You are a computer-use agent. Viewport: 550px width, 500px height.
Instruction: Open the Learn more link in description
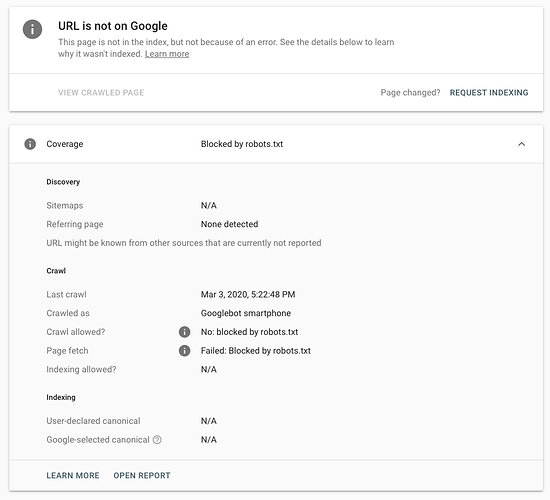click(x=167, y=54)
